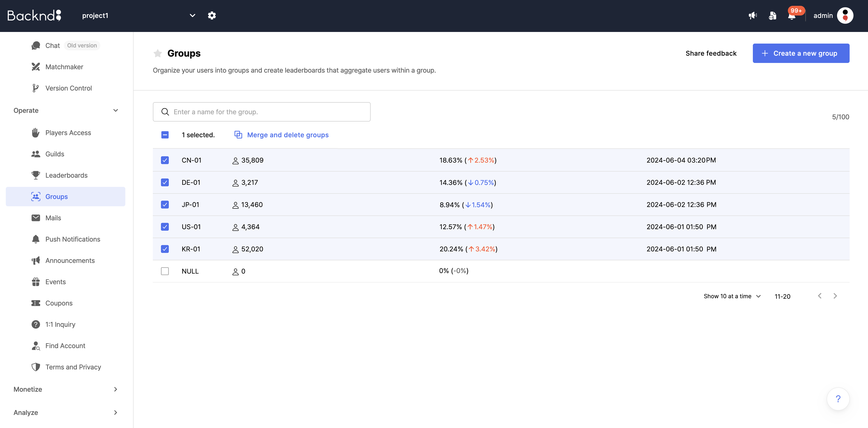This screenshot has height=428, width=868.
Task: Toggle the JP-01 group checkbox
Action: [165, 204]
